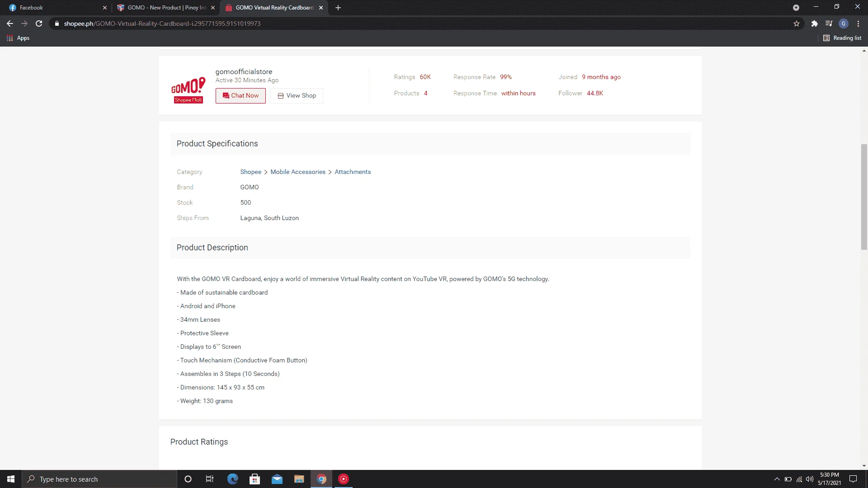Click 'Dimensions: 145 x 93 x 55 cm' line
This screenshot has width=868, height=488.
coord(221,387)
